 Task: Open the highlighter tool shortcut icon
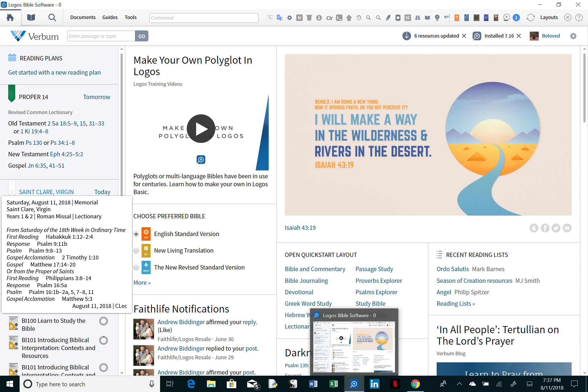(x=388, y=18)
